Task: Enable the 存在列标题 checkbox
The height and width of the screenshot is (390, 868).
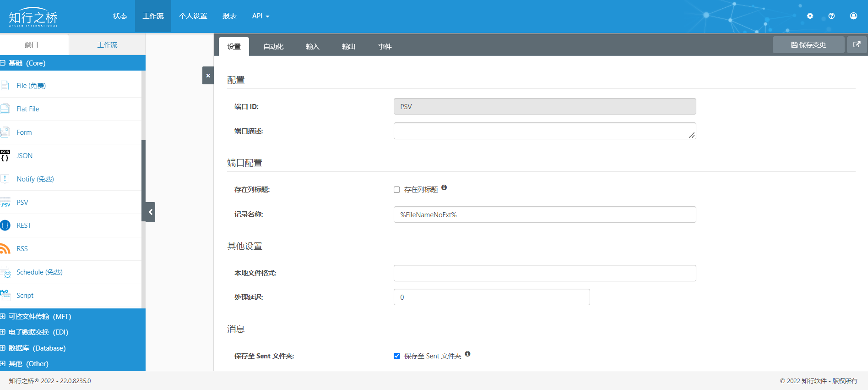Action: coord(397,190)
